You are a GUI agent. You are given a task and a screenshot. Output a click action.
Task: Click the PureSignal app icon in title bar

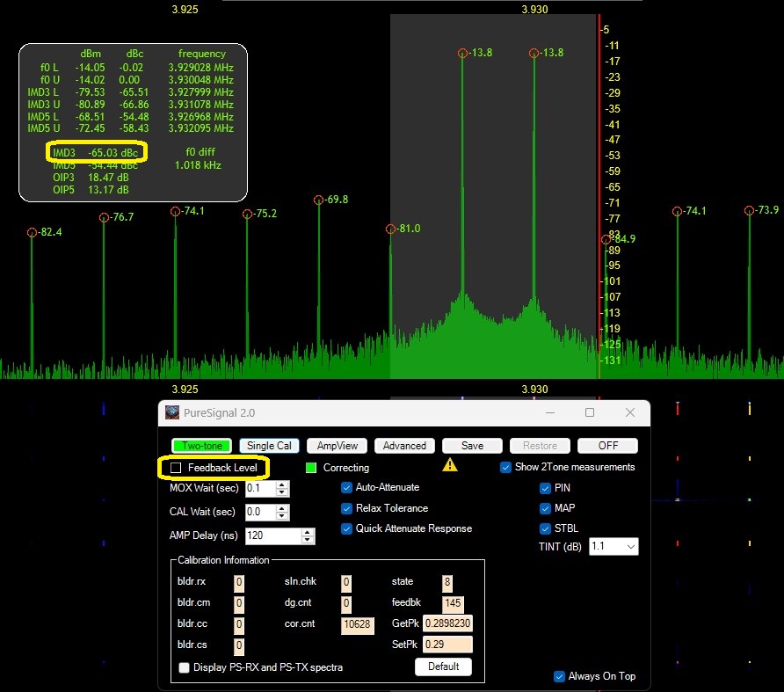[171, 412]
